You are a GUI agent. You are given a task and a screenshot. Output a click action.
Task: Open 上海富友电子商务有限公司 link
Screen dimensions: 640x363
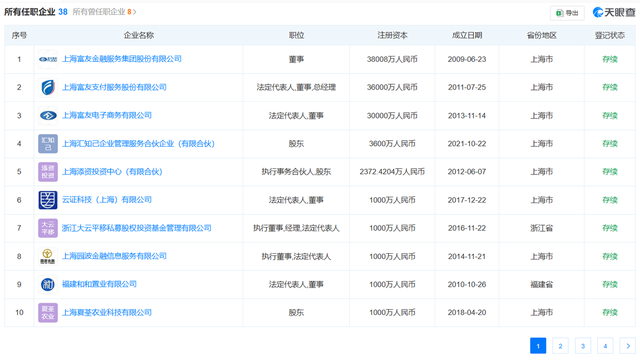107,115
